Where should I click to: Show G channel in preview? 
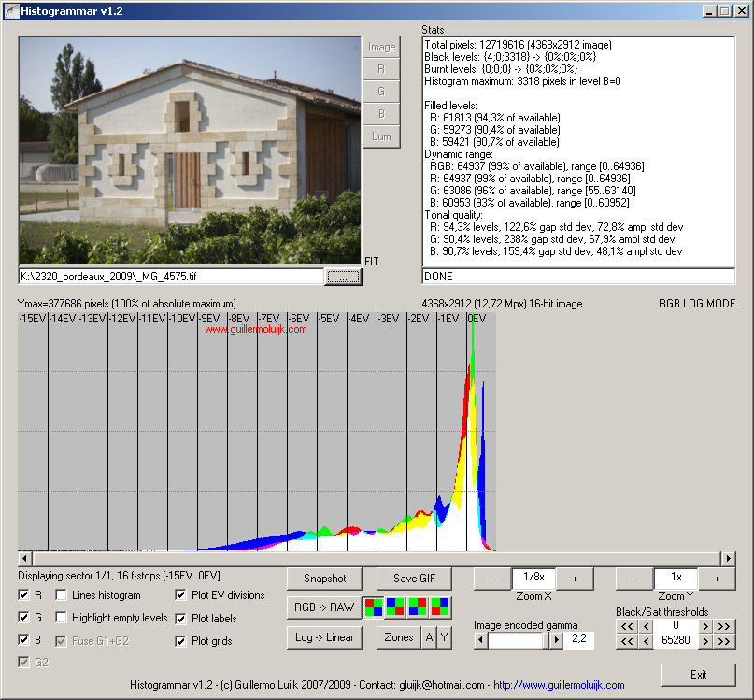pos(381,92)
